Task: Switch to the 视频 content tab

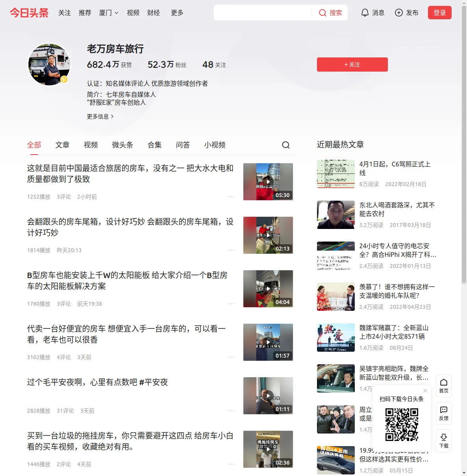Action: point(91,145)
